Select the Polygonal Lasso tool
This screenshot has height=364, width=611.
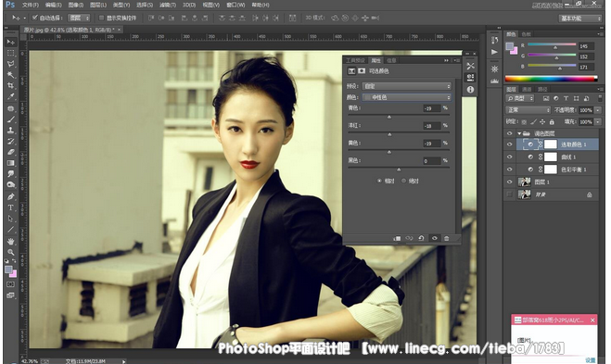pyautogui.click(x=10, y=64)
